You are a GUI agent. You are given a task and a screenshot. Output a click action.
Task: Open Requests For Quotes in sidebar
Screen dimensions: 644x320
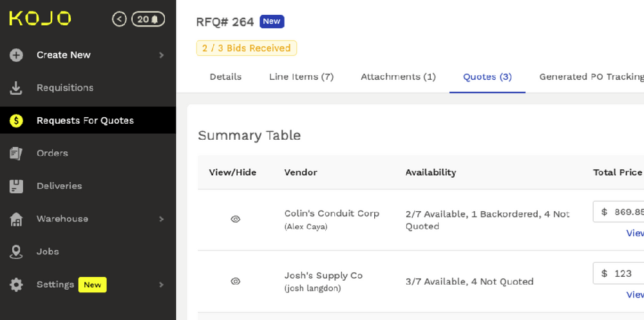(x=85, y=120)
